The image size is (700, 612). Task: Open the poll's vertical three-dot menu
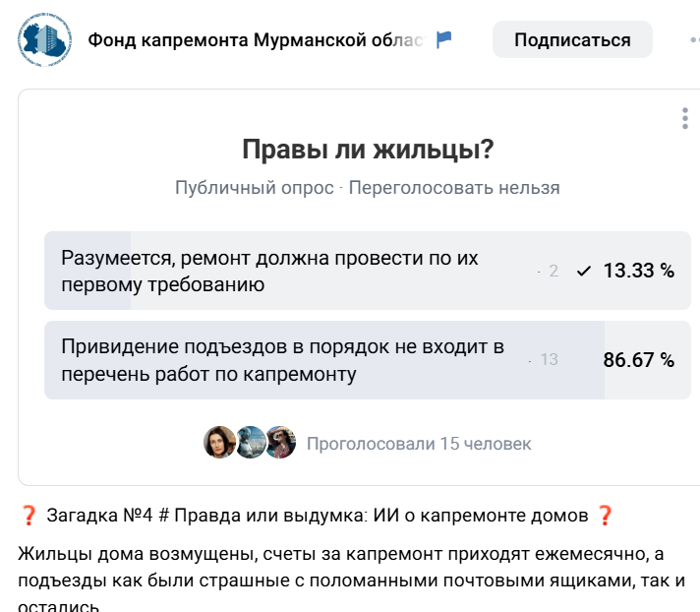(685, 119)
